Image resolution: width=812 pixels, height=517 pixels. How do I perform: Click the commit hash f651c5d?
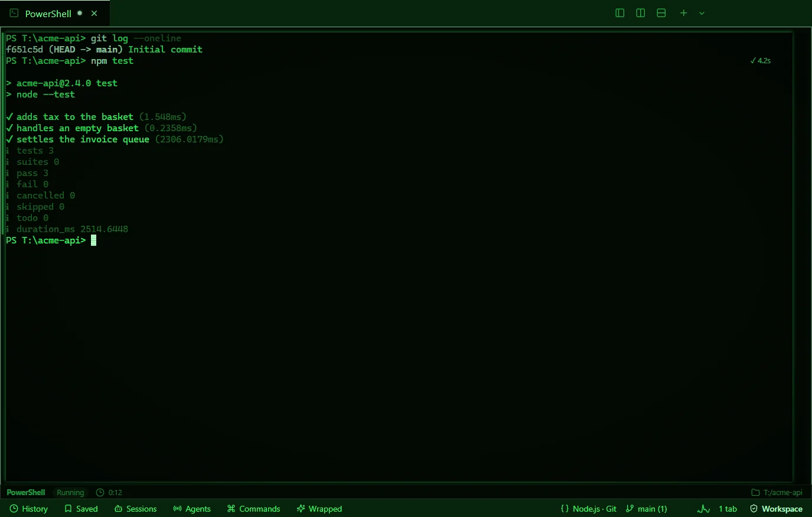24,50
